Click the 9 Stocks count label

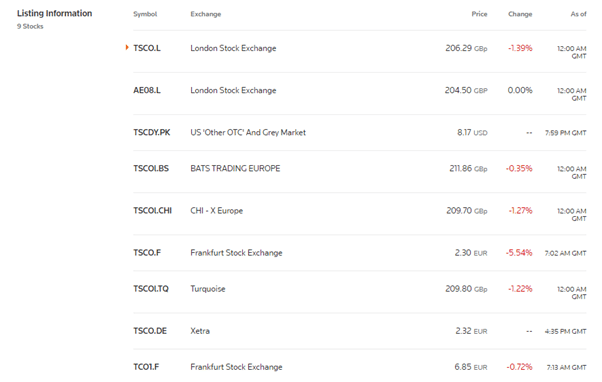tap(30, 26)
